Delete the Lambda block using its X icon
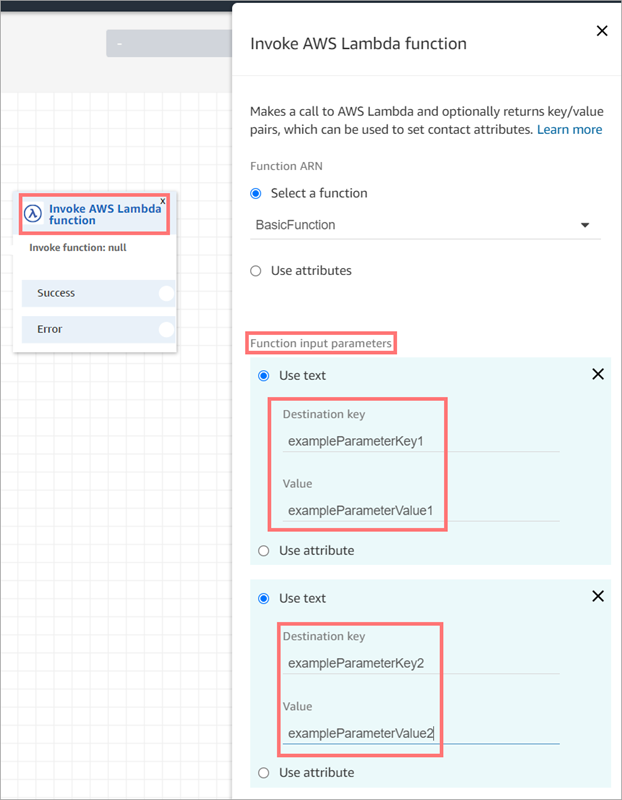Screen dimensions: 622x800 [x=162, y=200]
